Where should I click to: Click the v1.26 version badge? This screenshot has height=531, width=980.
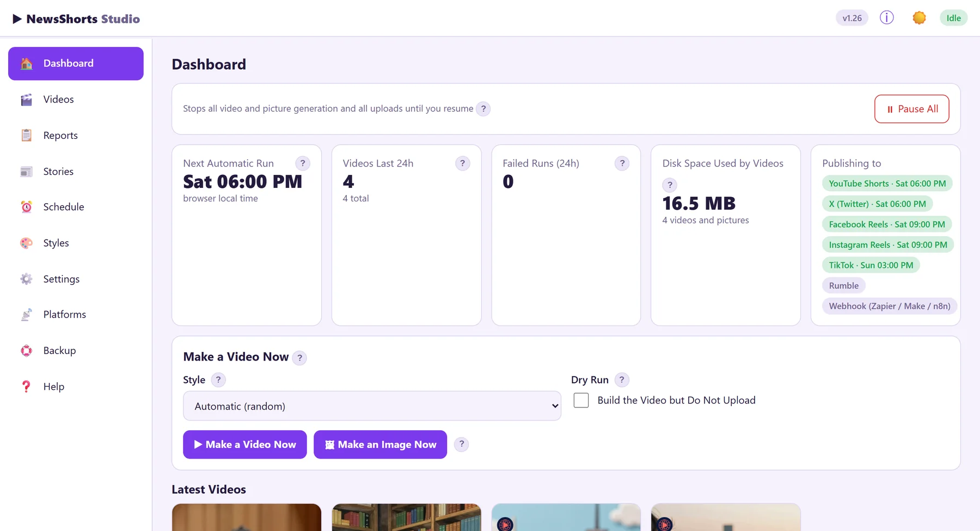(852, 18)
